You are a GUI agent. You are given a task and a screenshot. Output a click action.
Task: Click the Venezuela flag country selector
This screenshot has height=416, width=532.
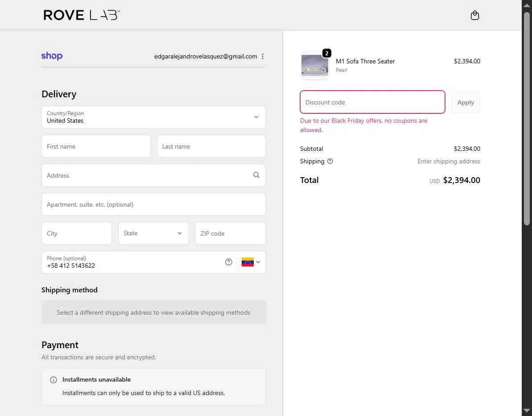tap(247, 262)
